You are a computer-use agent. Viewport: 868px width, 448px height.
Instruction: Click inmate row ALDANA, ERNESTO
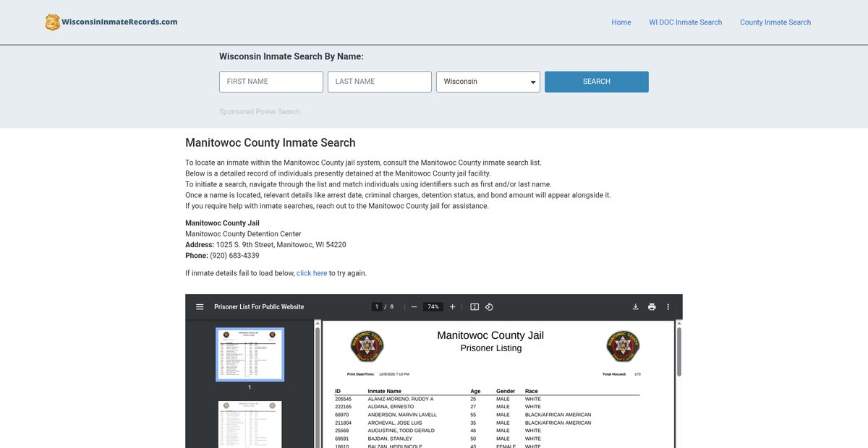487,407
